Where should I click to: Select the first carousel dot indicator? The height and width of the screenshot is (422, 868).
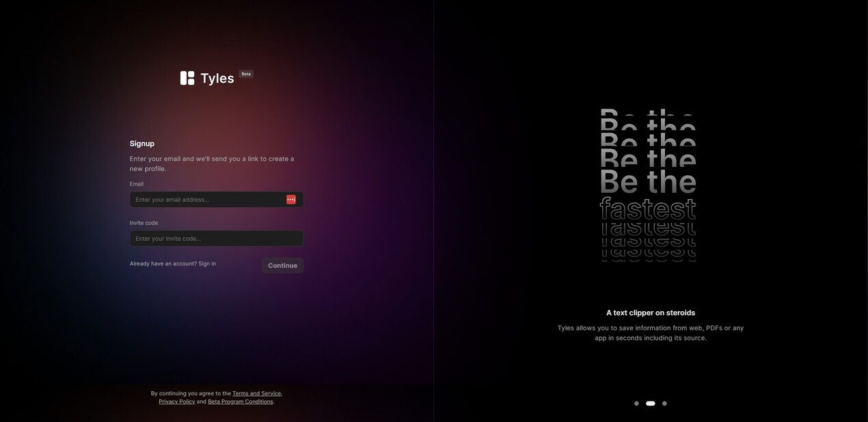636,404
